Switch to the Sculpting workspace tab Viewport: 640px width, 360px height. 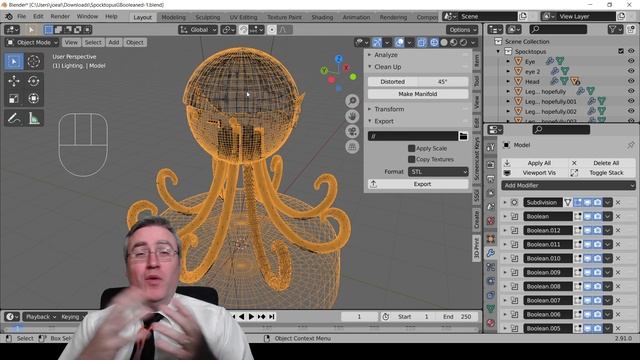[x=207, y=18]
